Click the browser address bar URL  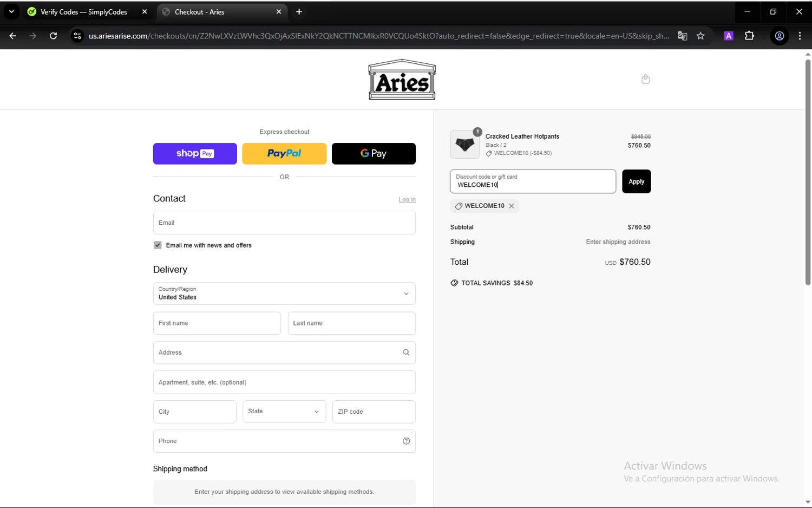point(379,36)
